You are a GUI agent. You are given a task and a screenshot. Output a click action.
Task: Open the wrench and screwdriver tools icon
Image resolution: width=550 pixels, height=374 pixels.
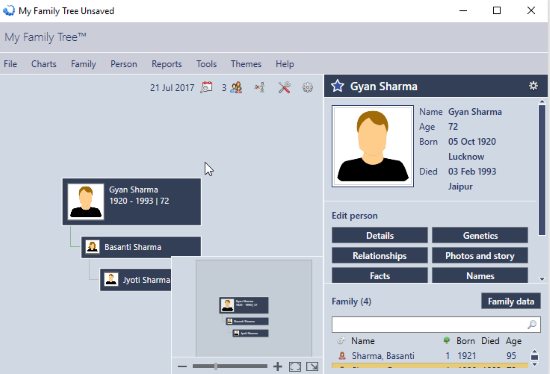[284, 87]
